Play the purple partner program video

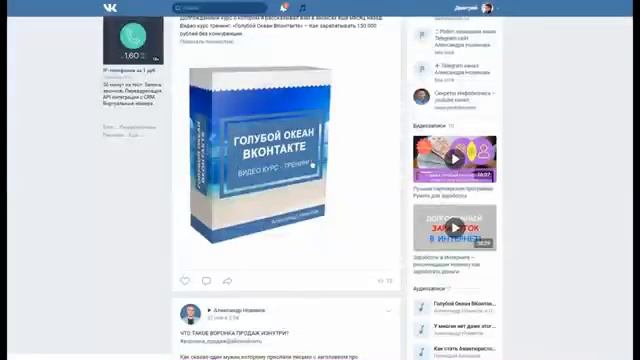(455, 159)
